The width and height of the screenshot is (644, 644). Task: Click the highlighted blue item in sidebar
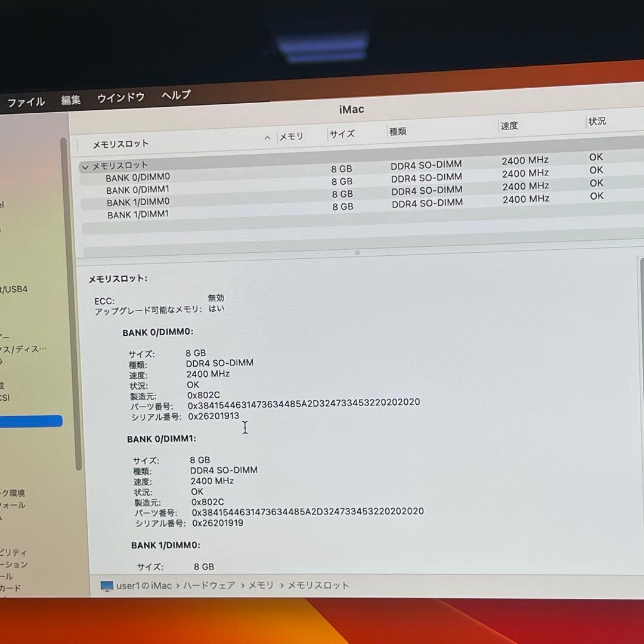pos(31,422)
